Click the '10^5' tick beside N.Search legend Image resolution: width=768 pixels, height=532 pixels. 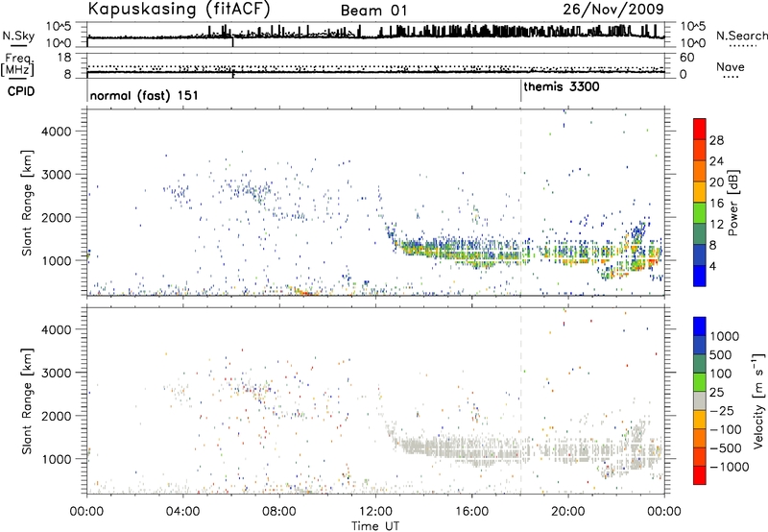pos(692,26)
